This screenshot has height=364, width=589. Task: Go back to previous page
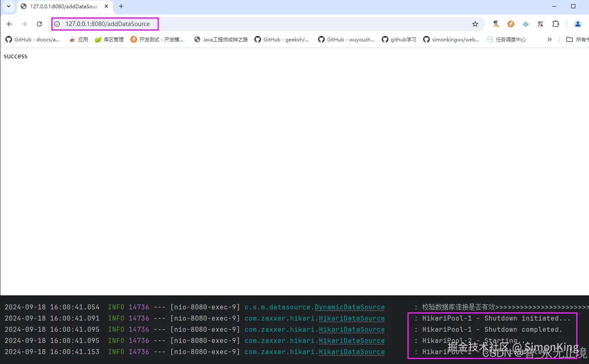(x=10, y=24)
